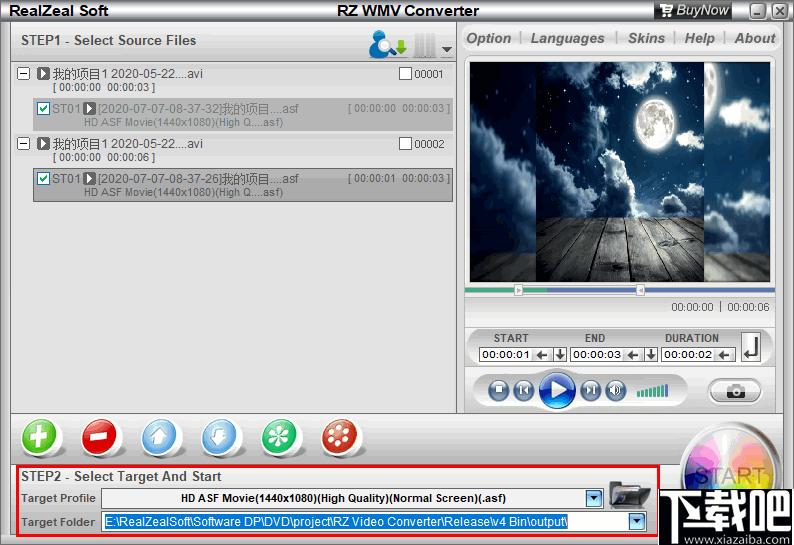794x545 pixels.
Task: Click the left arrow in the END time field
Action: pos(633,355)
